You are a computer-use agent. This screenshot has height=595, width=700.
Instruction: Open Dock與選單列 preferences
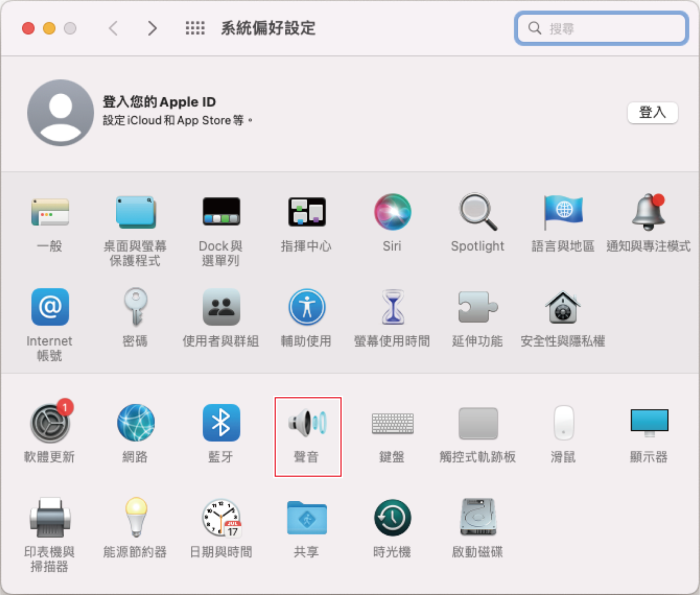pos(221,212)
